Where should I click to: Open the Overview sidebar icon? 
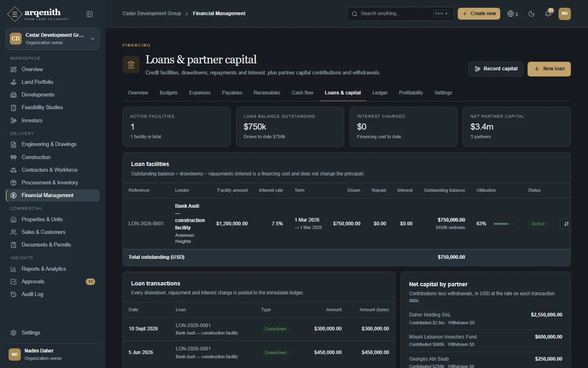click(x=13, y=70)
